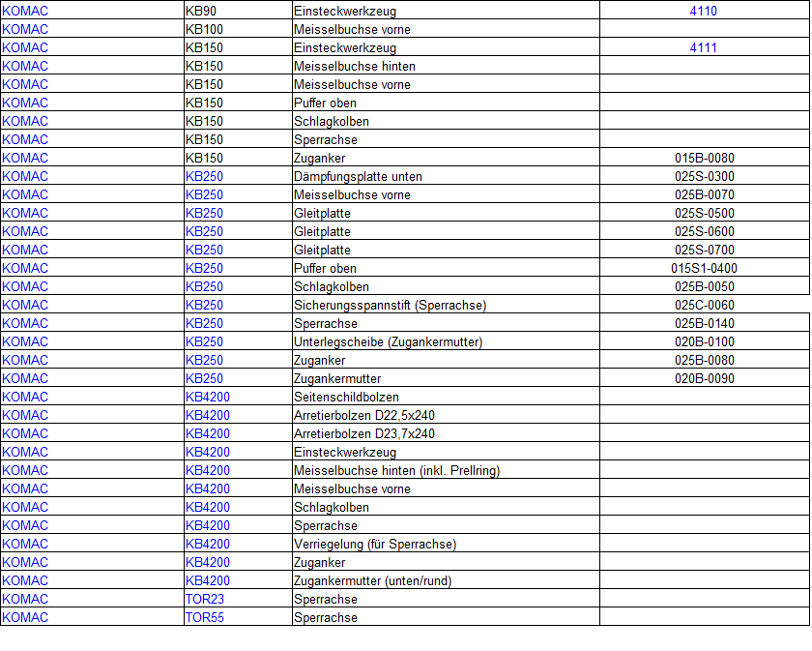Click Schlagkolben in the 025B-0050 row
This screenshot has height=651, width=812.
click(x=332, y=286)
